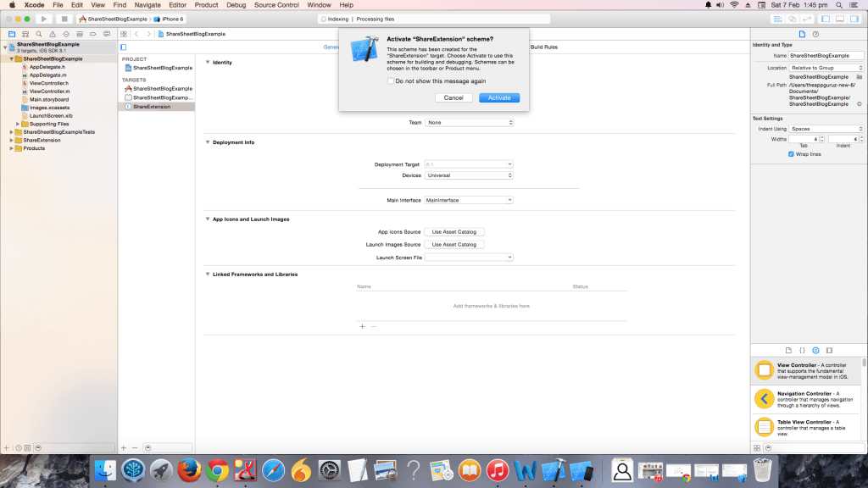Switch to the Version editor
Image resolution: width=868 pixels, height=488 pixels.
click(807, 19)
